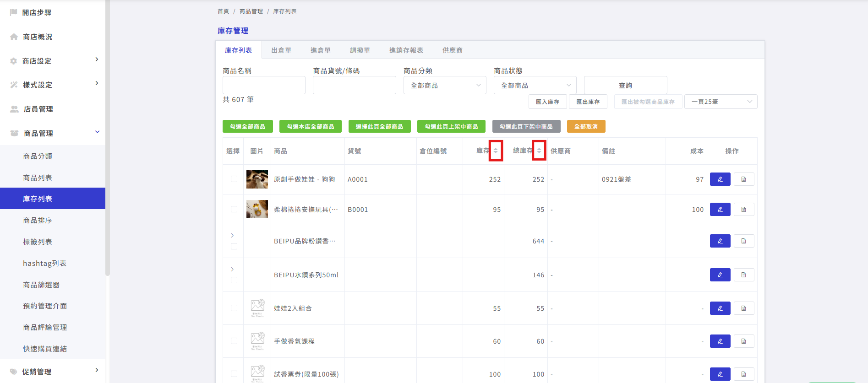
Task: Check the box for BEIPU品牌粉鑽香
Action: click(x=234, y=246)
